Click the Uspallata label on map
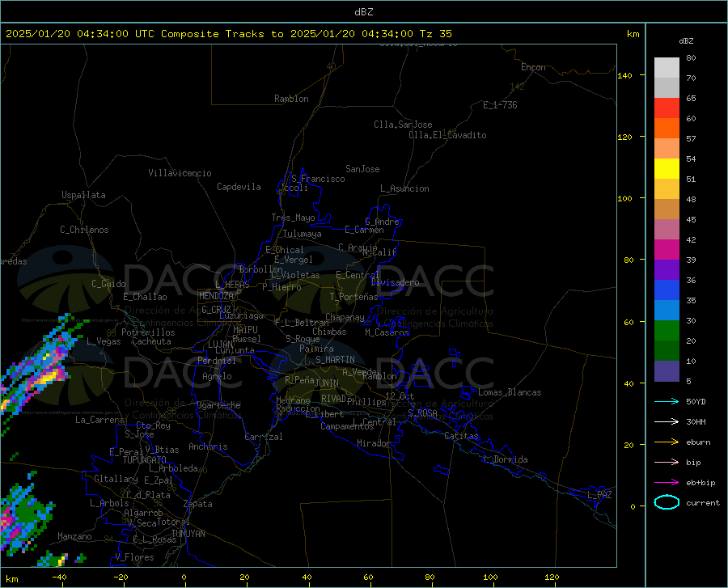728x588 pixels. (83, 195)
